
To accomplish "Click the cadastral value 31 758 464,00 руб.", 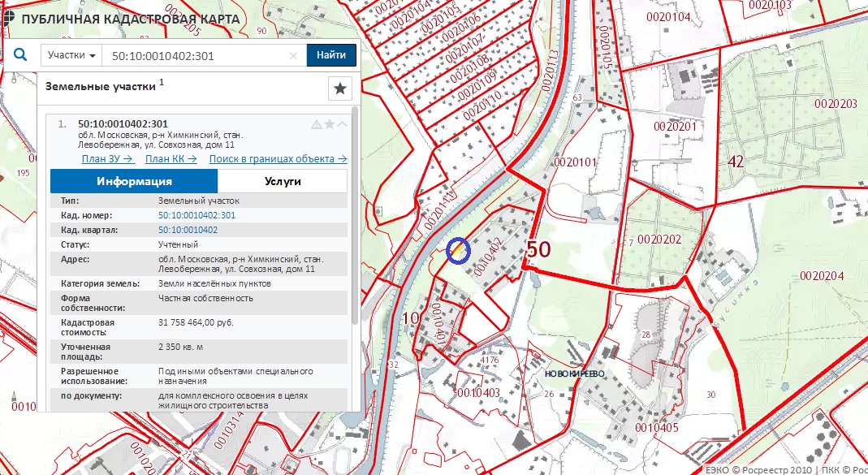I will [x=196, y=322].
